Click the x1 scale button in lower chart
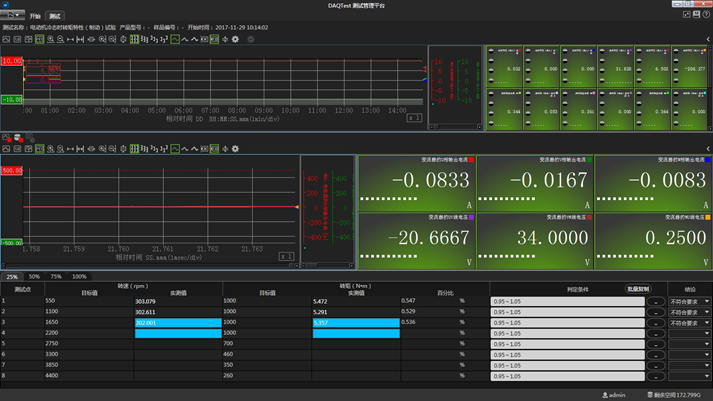This screenshot has height=401, width=713. tap(285, 257)
